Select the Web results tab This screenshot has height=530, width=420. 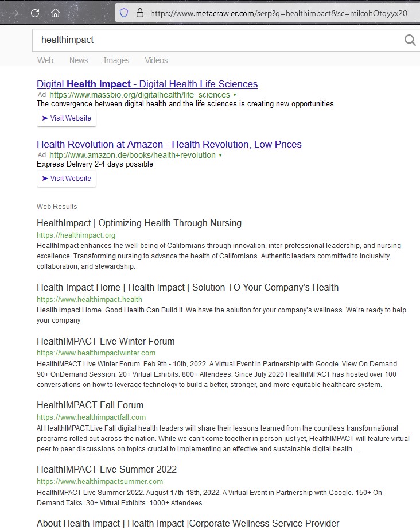click(45, 60)
